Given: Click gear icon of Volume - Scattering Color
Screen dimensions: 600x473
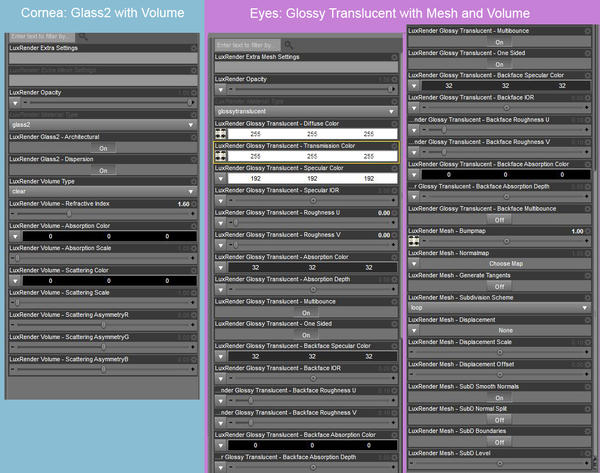Looking at the screenshot, I should pyautogui.click(x=194, y=270).
